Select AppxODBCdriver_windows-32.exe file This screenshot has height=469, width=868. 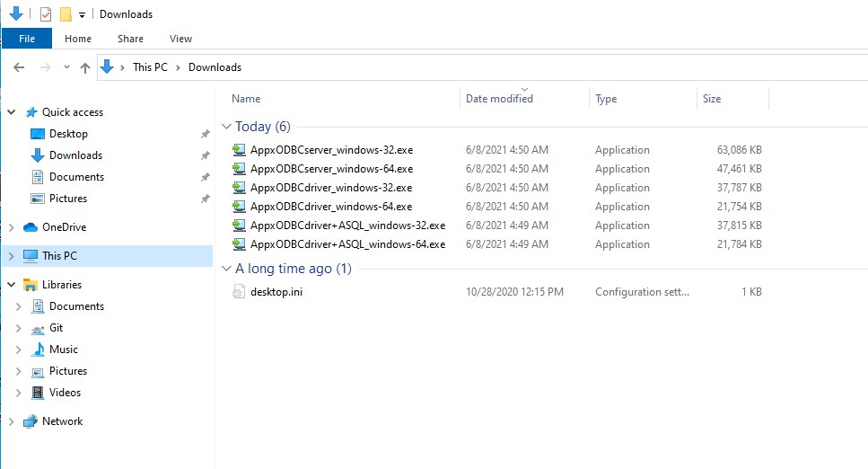tap(331, 188)
